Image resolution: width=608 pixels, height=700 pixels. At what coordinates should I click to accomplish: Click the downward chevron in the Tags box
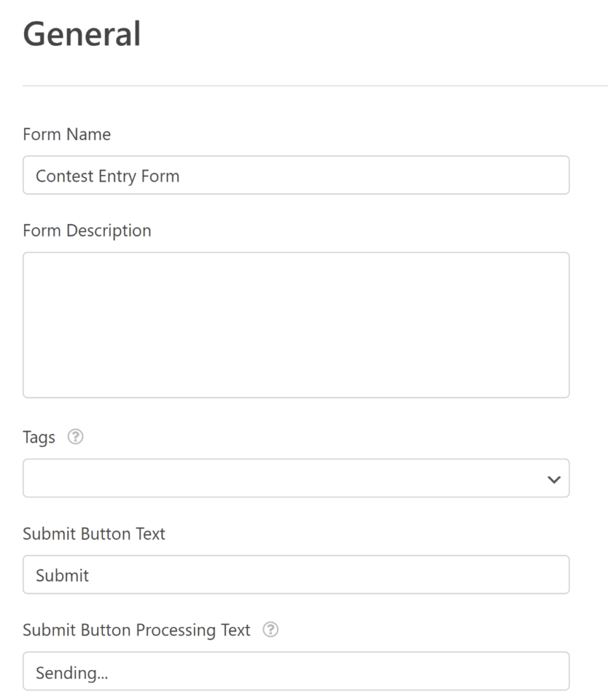coord(553,479)
